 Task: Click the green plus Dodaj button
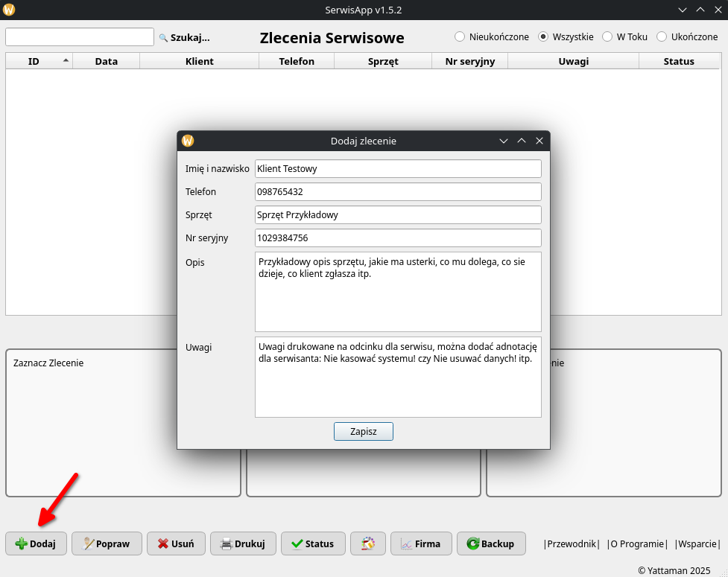(36, 543)
